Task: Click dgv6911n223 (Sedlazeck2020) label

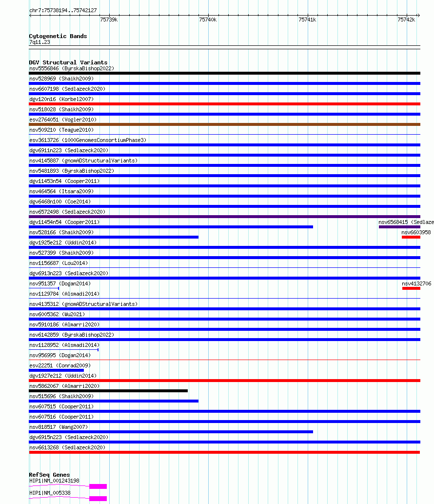Action: click(x=69, y=151)
